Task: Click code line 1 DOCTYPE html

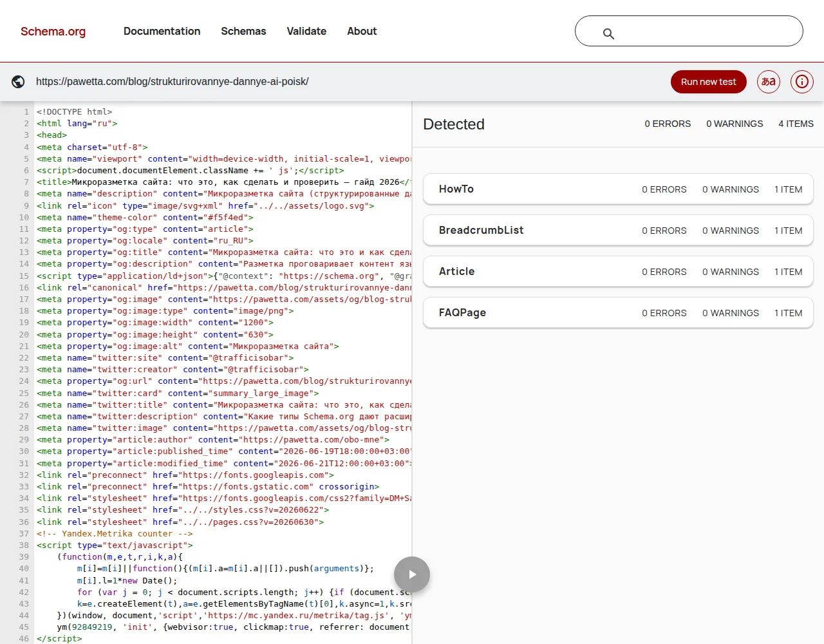Action: [74, 111]
